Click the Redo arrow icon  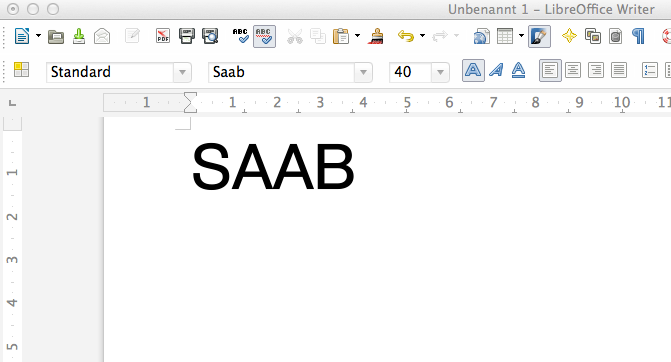coord(440,36)
